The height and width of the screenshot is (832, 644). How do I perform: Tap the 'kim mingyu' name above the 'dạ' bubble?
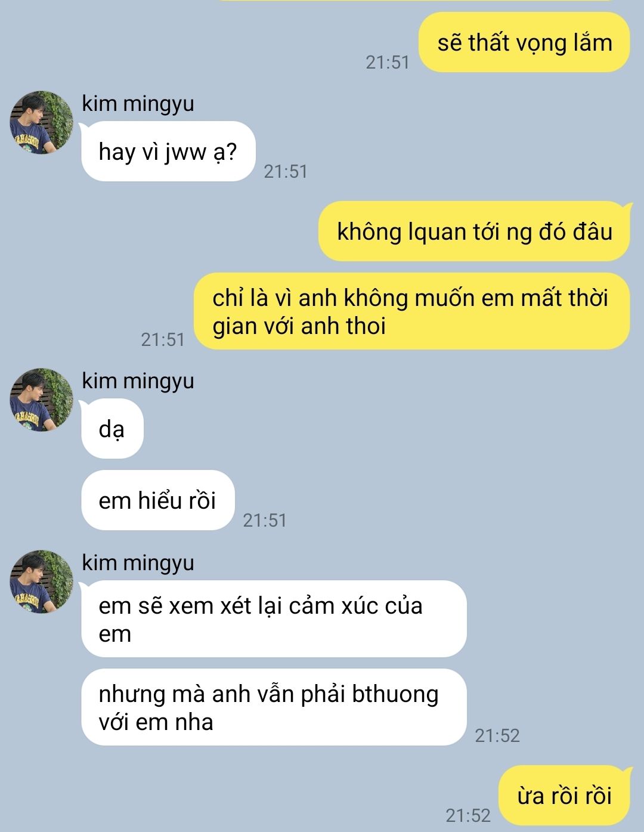point(138,381)
